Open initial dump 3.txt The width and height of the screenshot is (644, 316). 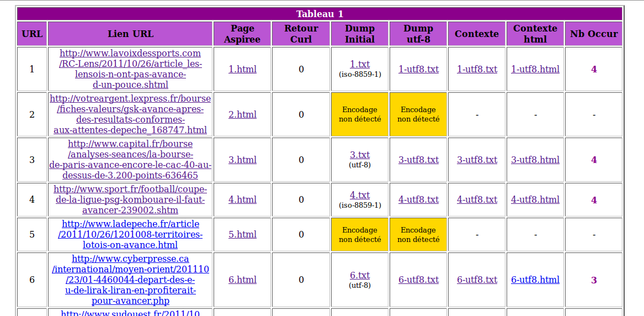click(x=360, y=155)
